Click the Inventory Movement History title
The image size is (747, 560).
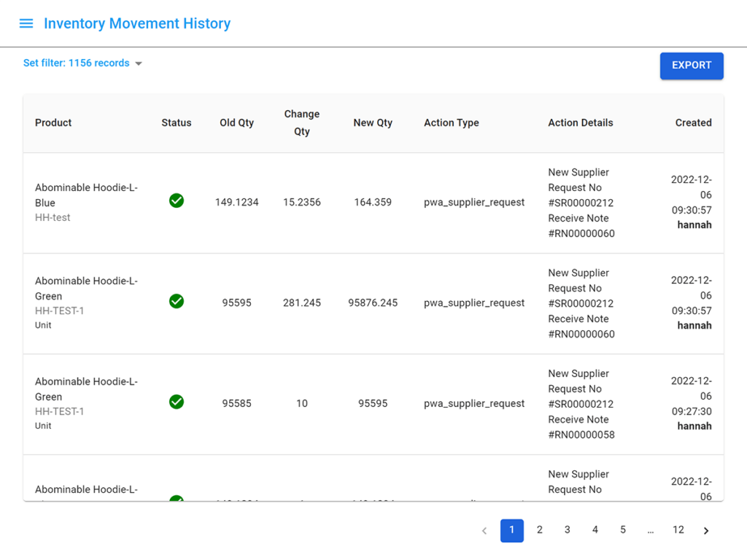coord(137,23)
